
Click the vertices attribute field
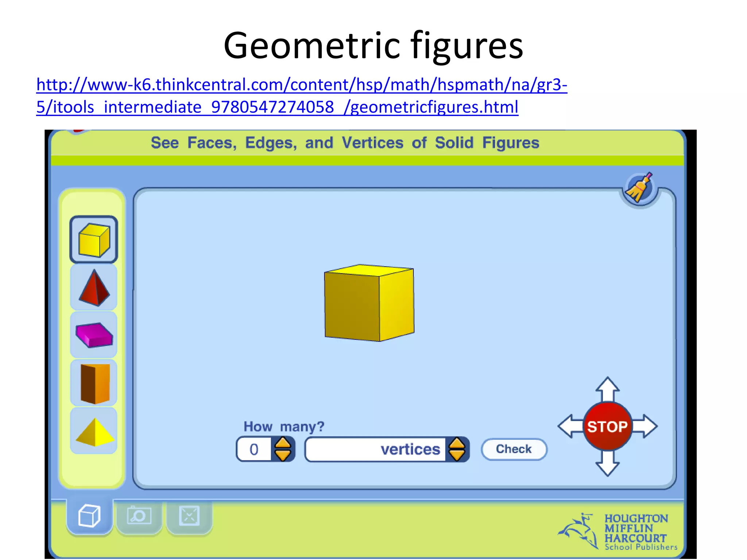point(375,450)
